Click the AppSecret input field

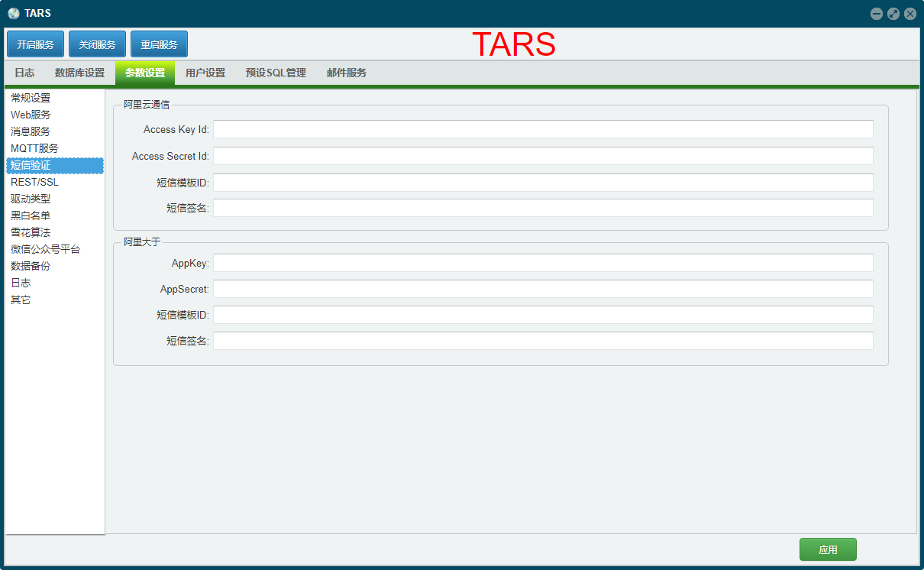pos(543,289)
